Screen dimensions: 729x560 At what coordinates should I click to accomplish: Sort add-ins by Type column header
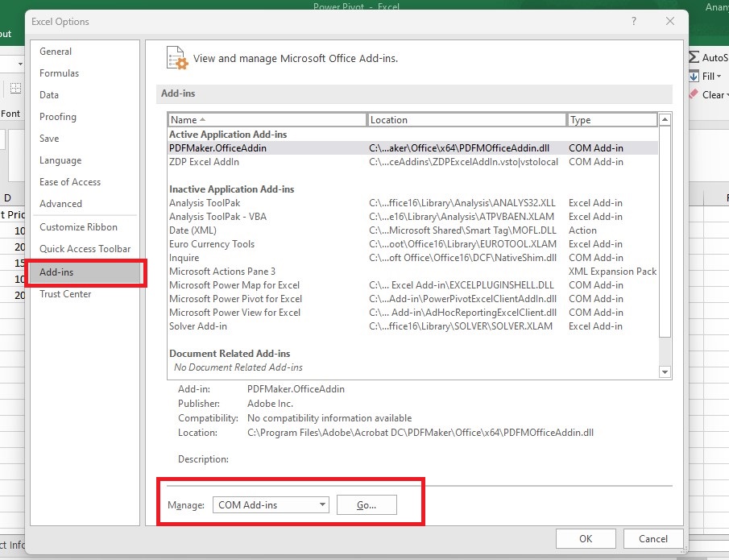coord(612,120)
